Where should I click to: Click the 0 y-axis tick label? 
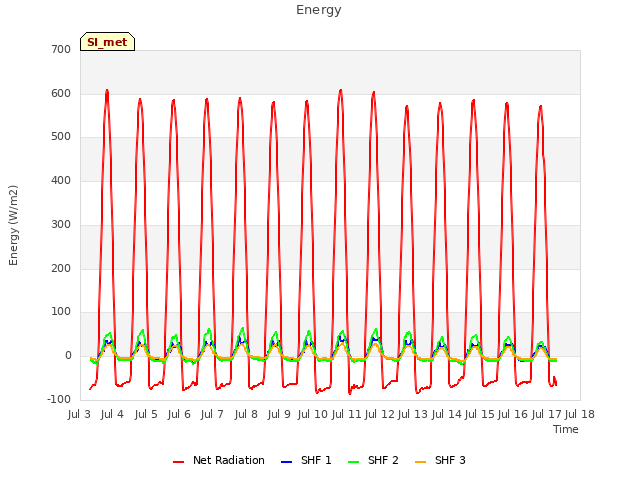tap(68, 356)
